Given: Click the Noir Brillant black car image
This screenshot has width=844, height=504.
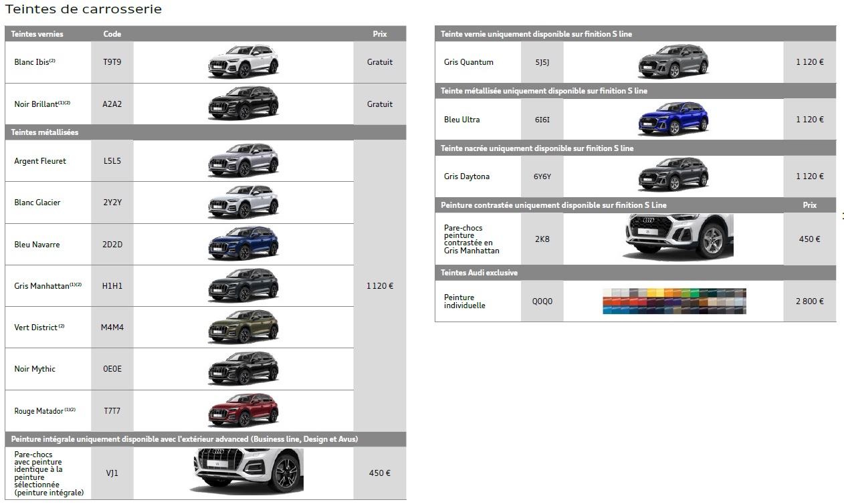Looking at the screenshot, I should 243,104.
